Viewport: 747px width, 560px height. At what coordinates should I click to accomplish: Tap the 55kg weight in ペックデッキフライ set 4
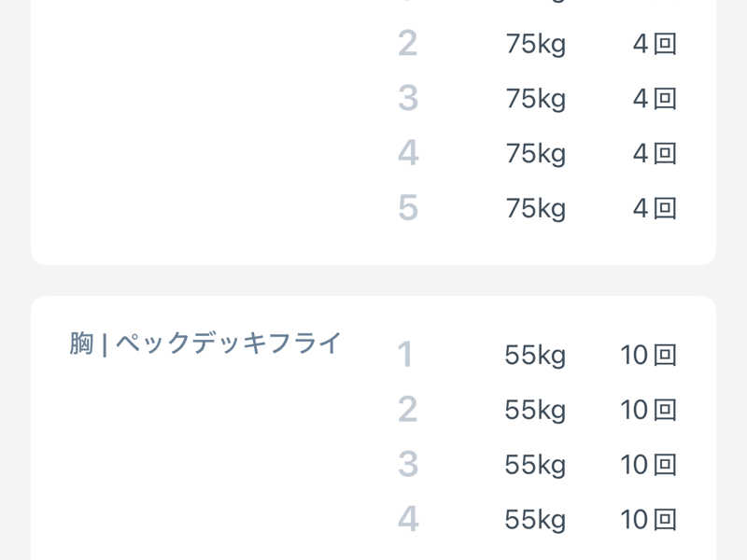535,519
